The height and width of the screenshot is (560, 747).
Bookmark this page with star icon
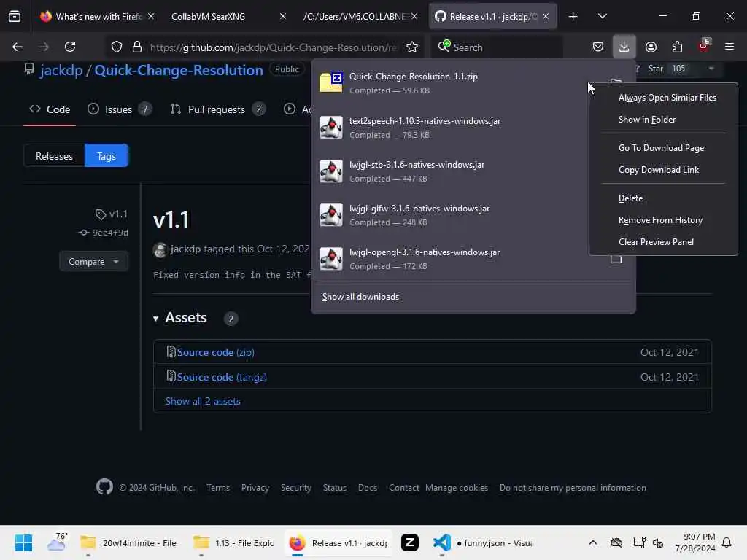tap(412, 47)
